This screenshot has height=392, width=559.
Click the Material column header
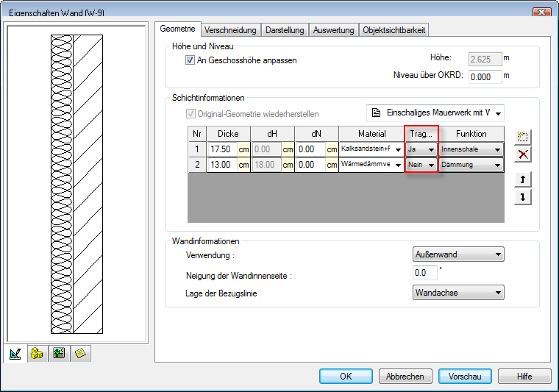tap(372, 134)
